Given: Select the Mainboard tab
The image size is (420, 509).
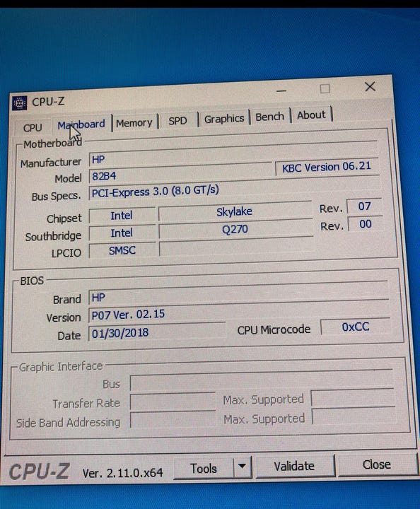Looking at the screenshot, I should click(81, 124).
